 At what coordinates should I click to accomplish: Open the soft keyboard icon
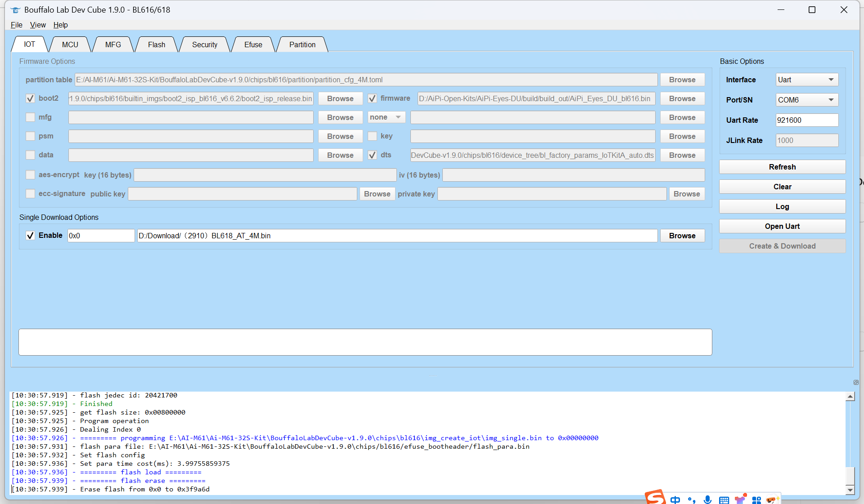click(724, 500)
